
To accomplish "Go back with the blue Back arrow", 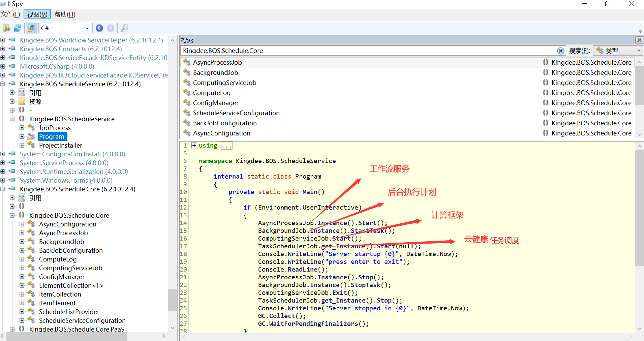I will (x=99, y=28).
